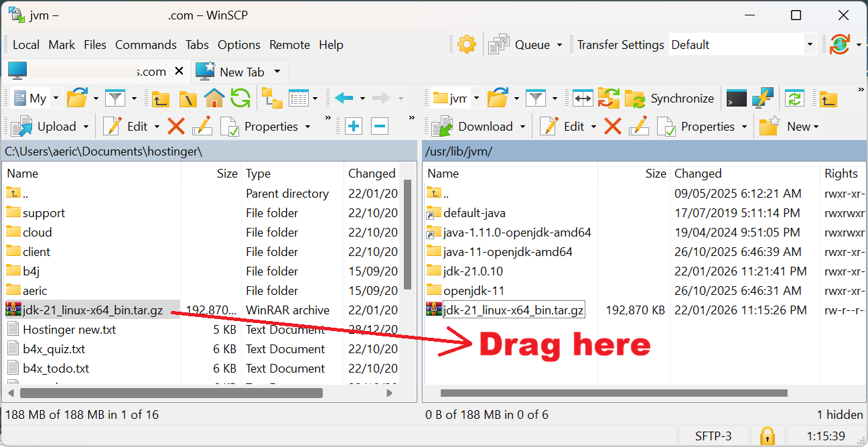This screenshot has height=447, width=868.
Task: Click the remote red X Delete icon
Action: click(x=613, y=126)
